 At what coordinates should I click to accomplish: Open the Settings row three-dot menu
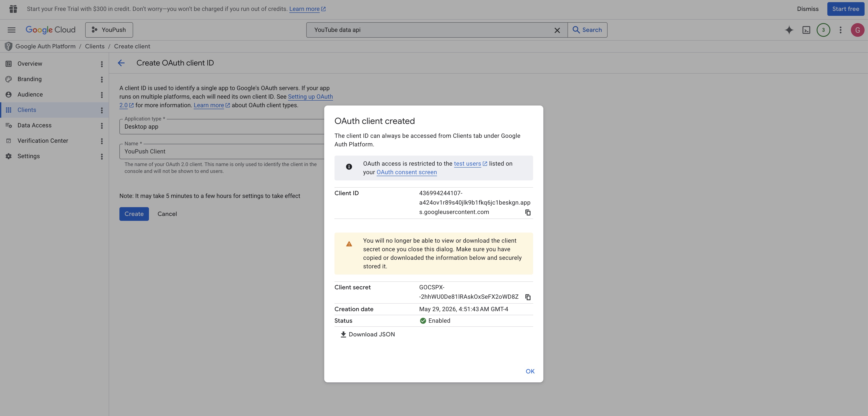(101, 157)
